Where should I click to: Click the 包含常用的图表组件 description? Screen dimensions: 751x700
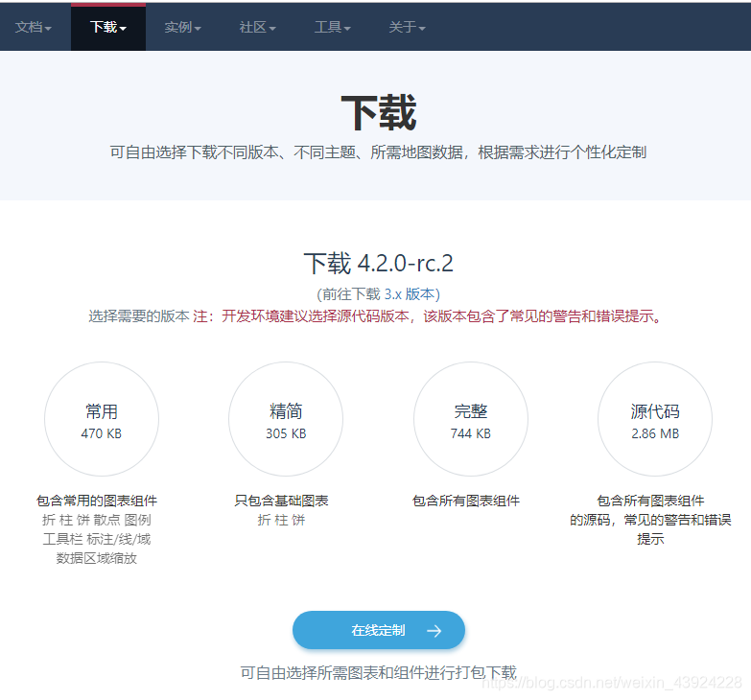[97, 501]
